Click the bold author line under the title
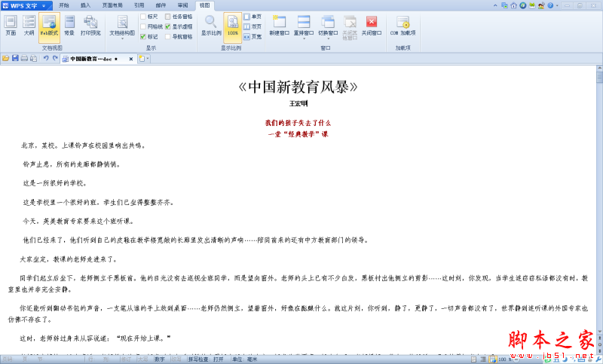This screenshot has height=364, width=603. [298, 104]
